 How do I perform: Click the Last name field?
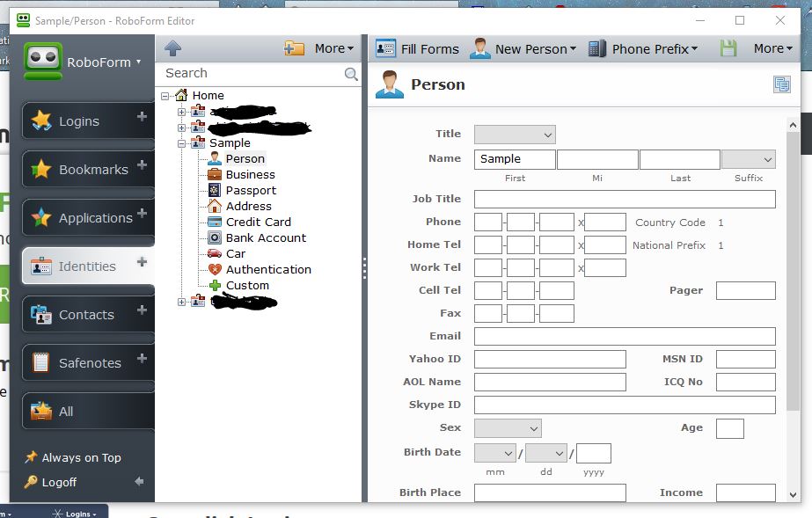[x=680, y=159]
